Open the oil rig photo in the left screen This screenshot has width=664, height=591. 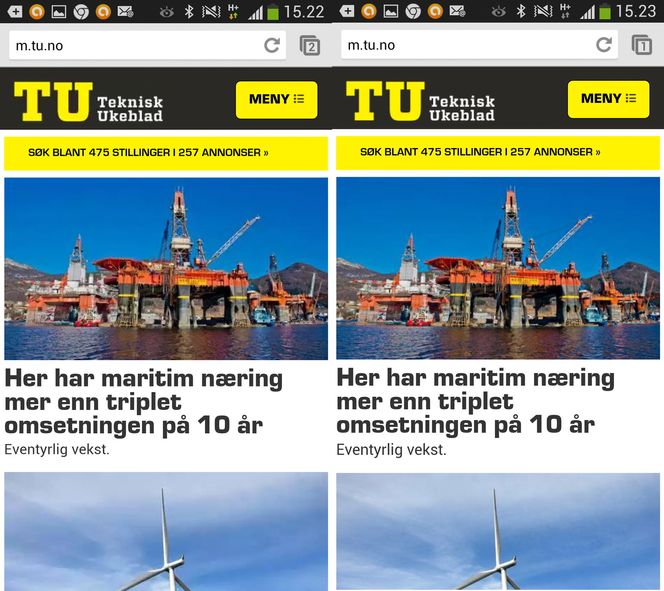(x=166, y=268)
